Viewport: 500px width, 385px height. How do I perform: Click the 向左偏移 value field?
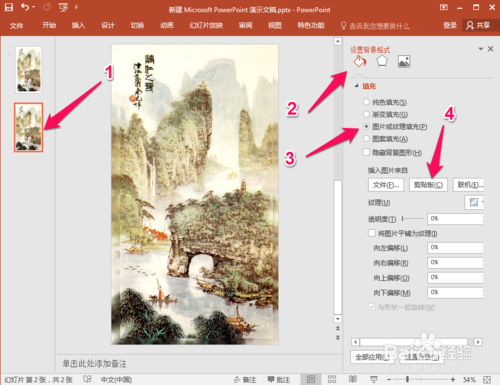[455, 248]
